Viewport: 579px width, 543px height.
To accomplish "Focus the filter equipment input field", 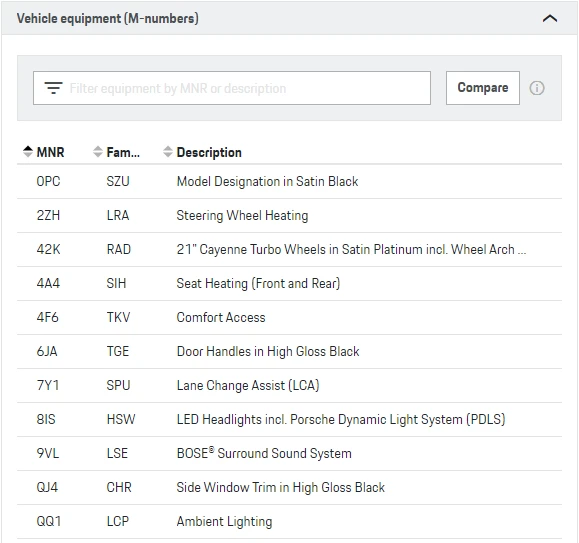I will coord(232,88).
